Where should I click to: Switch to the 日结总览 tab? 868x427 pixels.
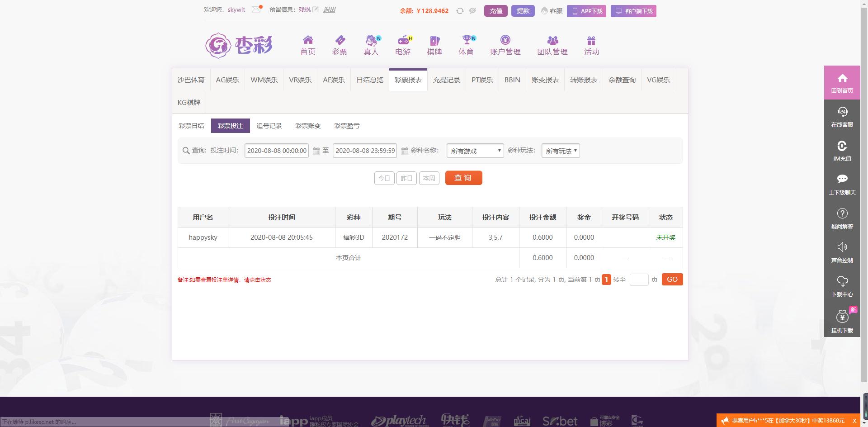pos(370,80)
